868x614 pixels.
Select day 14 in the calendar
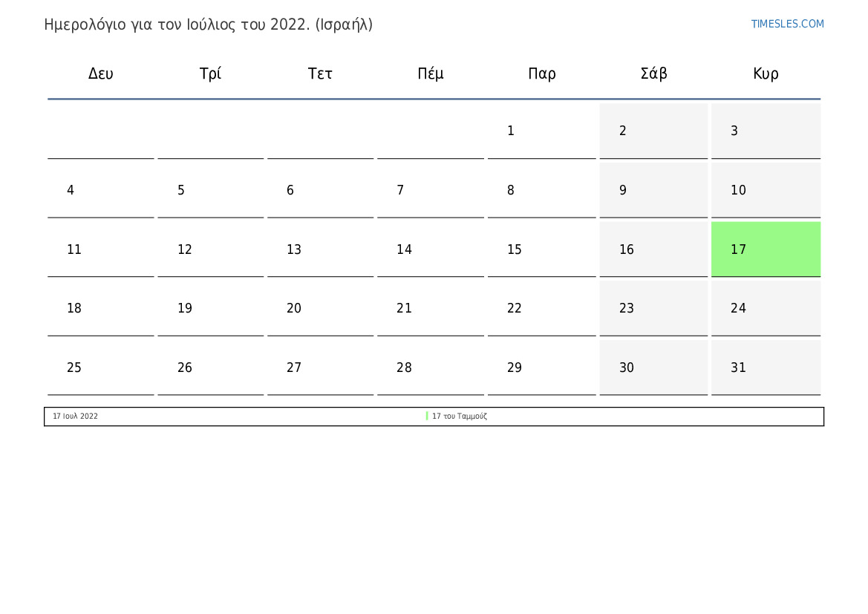click(431, 249)
